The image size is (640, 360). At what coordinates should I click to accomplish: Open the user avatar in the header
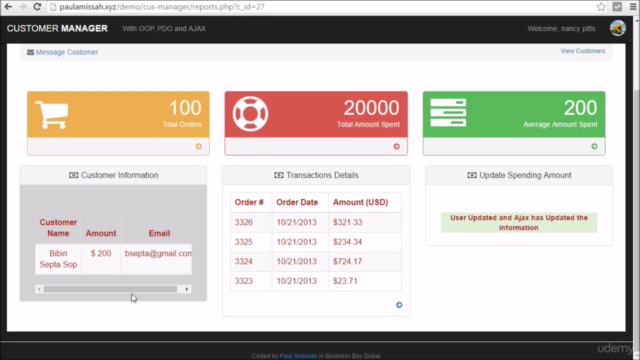618,29
